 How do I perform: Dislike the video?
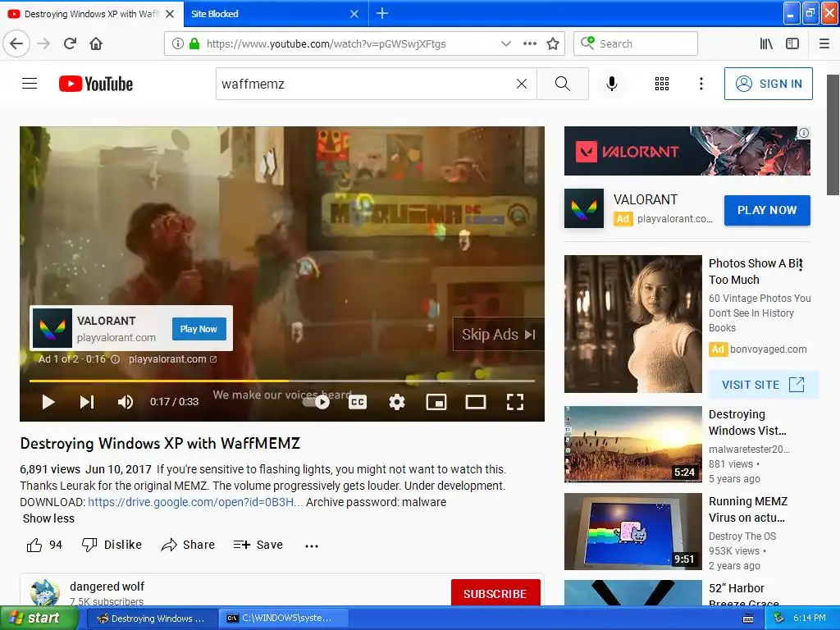(112, 545)
